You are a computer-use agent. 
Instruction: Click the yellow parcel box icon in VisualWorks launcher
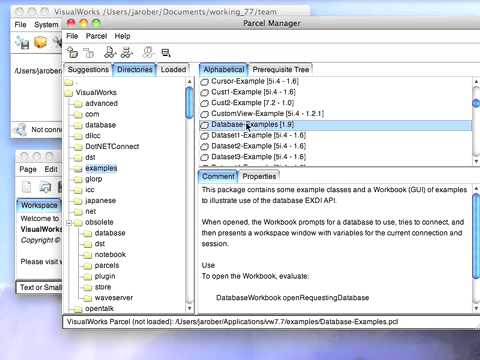click(x=40, y=42)
